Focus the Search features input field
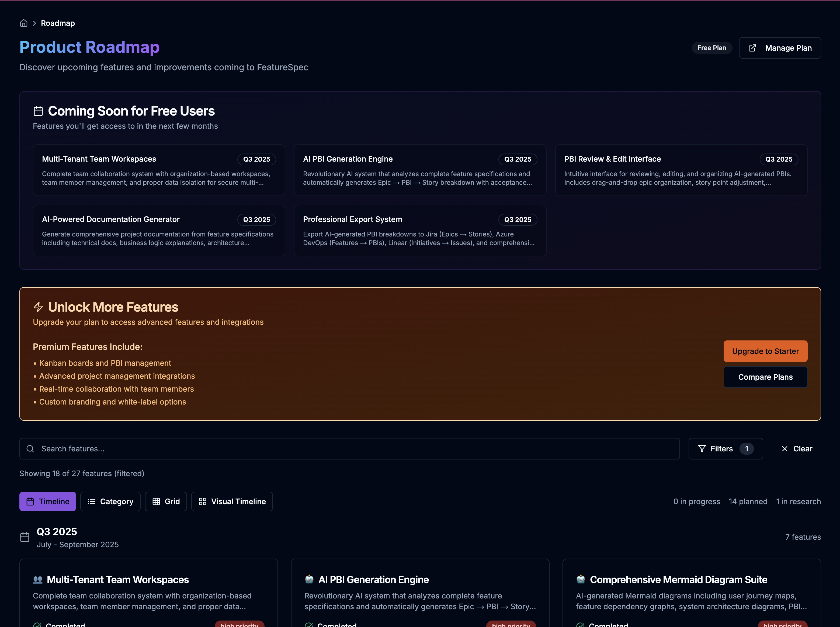This screenshot has height=627, width=840. click(x=349, y=449)
